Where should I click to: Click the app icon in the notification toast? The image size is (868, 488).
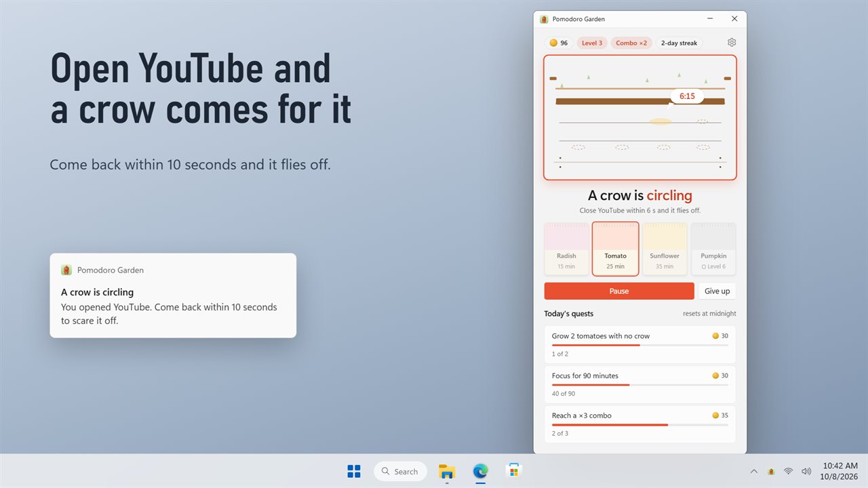coord(66,270)
